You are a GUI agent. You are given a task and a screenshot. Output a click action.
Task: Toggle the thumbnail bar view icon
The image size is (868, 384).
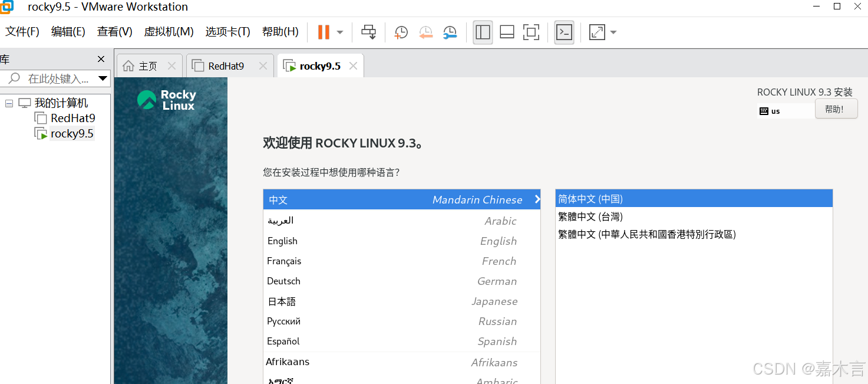(507, 32)
